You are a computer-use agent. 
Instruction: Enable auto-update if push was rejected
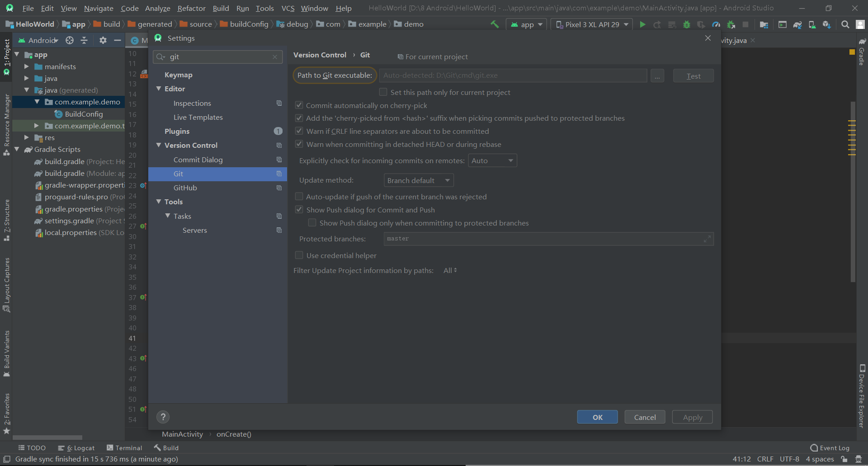(x=299, y=197)
